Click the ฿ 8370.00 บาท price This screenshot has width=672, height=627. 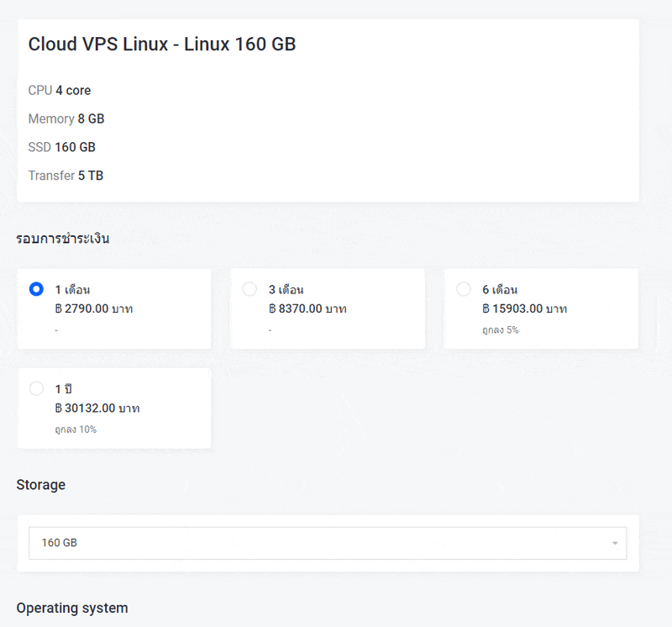point(307,308)
